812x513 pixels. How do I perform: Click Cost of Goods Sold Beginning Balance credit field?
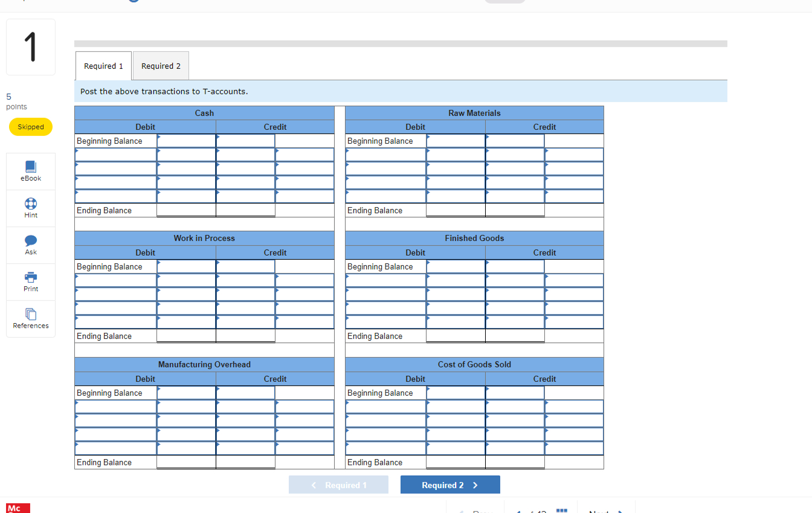[515, 393]
